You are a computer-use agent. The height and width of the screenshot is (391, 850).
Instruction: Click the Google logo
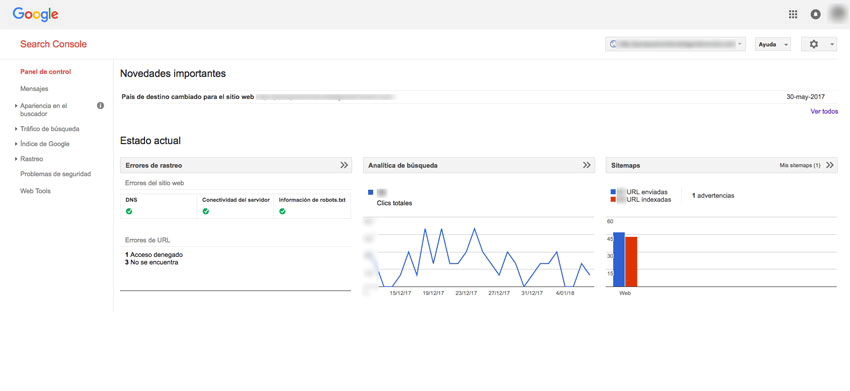pos(36,15)
